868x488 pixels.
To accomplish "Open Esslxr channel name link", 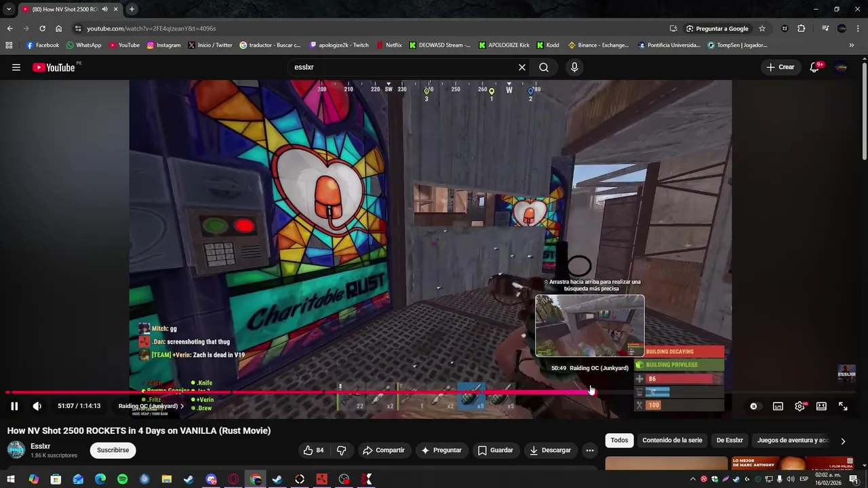I will tap(41, 446).
